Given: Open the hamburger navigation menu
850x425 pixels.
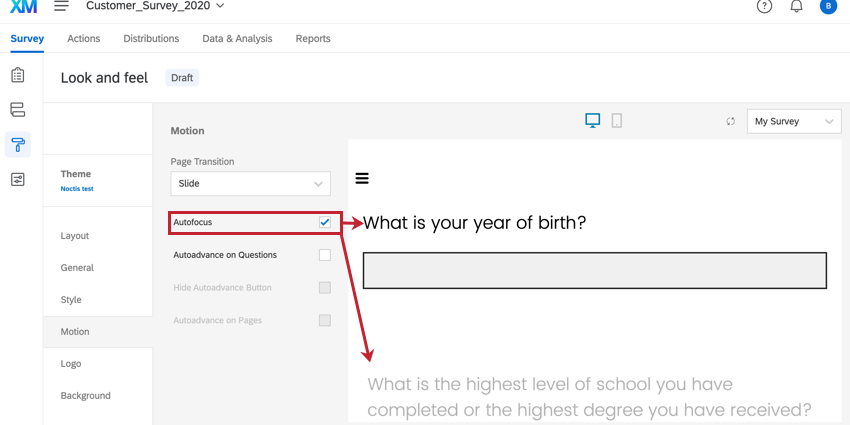Looking at the screenshot, I should pos(61,6).
